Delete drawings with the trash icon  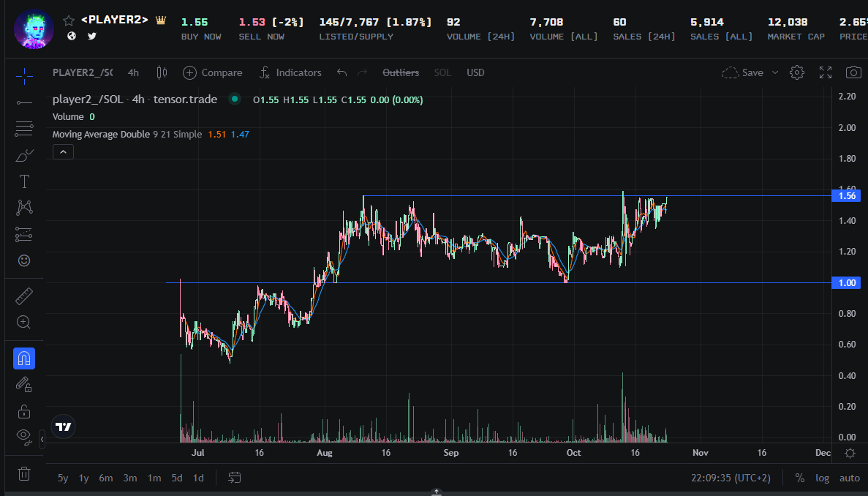pyautogui.click(x=24, y=473)
